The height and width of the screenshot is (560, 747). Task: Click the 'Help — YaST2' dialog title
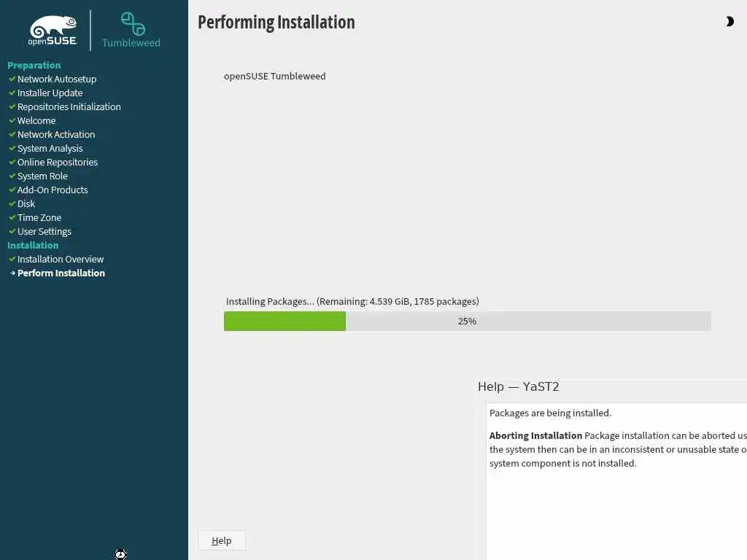point(519,386)
